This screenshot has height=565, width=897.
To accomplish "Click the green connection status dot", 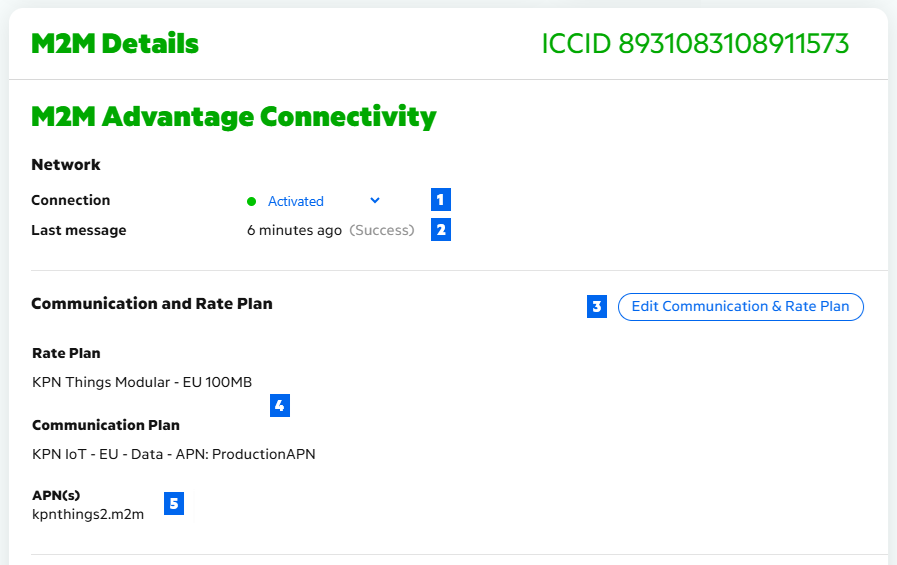I will (252, 201).
